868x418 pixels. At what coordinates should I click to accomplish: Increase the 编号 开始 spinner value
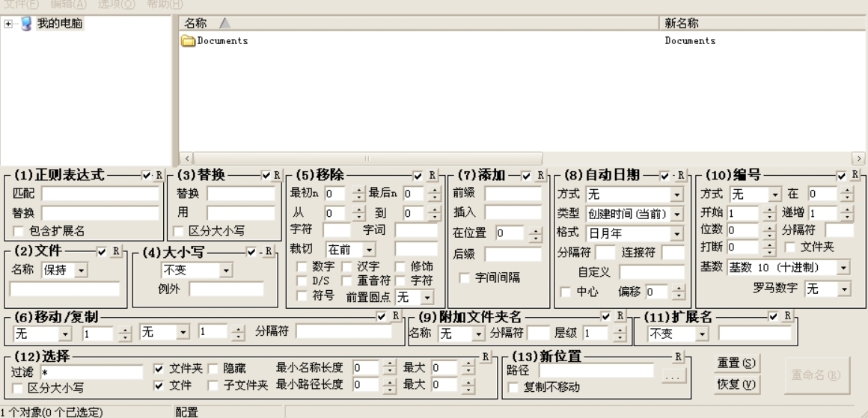point(769,209)
